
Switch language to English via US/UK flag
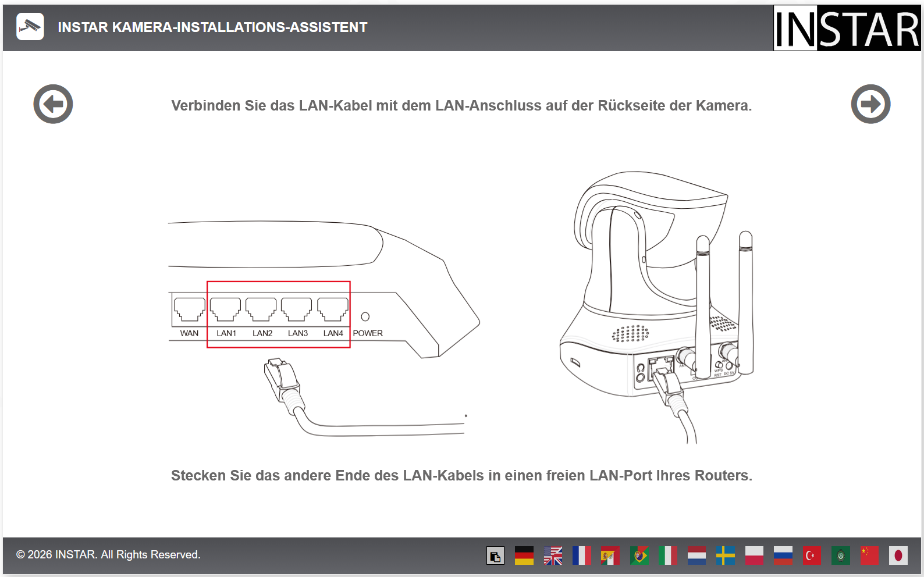(x=553, y=556)
